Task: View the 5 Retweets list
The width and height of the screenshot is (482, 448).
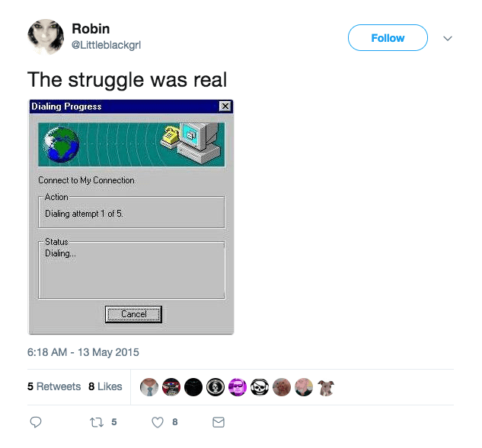Action: [54, 386]
